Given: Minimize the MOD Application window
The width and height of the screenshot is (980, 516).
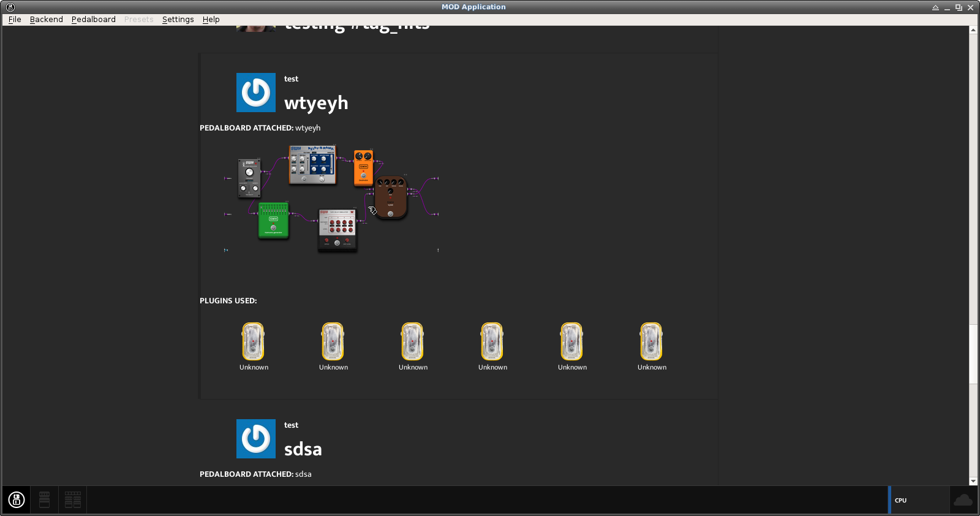Looking at the screenshot, I should (947, 7).
